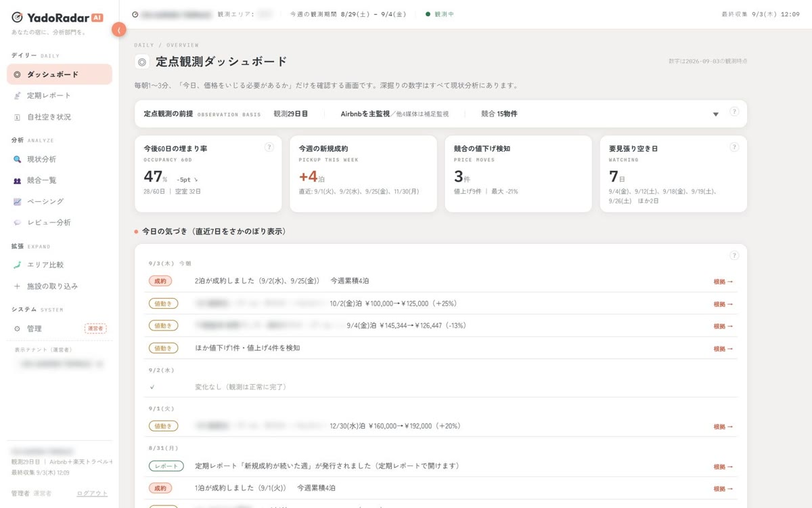
Task: Open 根拠 link for ¥100,000→¥125,000 row
Action: click(x=723, y=304)
